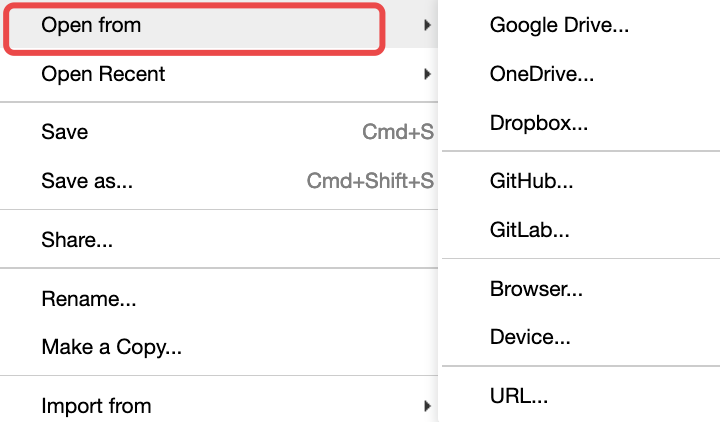Click the Cmd+S shortcut label beside Save

click(x=398, y=132)
